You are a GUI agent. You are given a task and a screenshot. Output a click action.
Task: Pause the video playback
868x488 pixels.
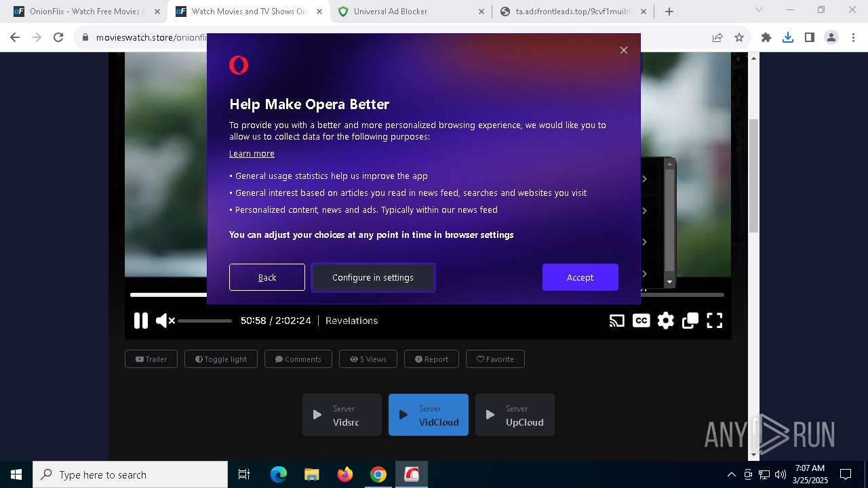[x=141, y=321]
